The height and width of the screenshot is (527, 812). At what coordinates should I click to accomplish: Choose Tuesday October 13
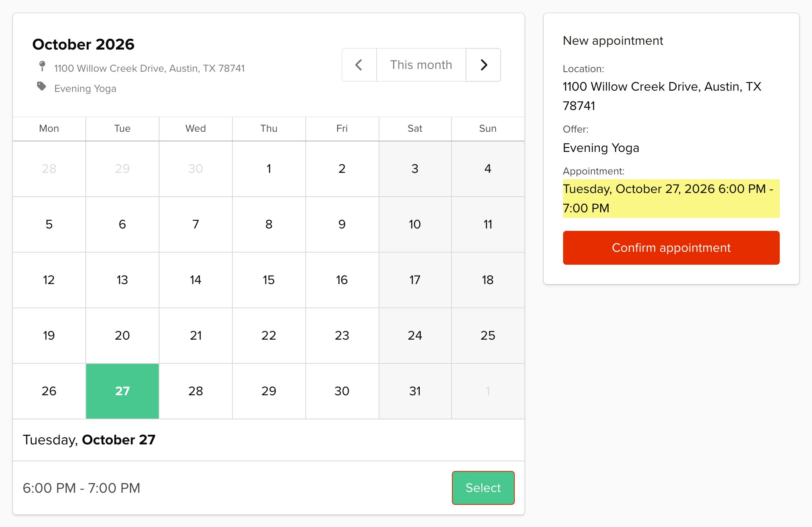pyautogui.click(x=122, y=280)
